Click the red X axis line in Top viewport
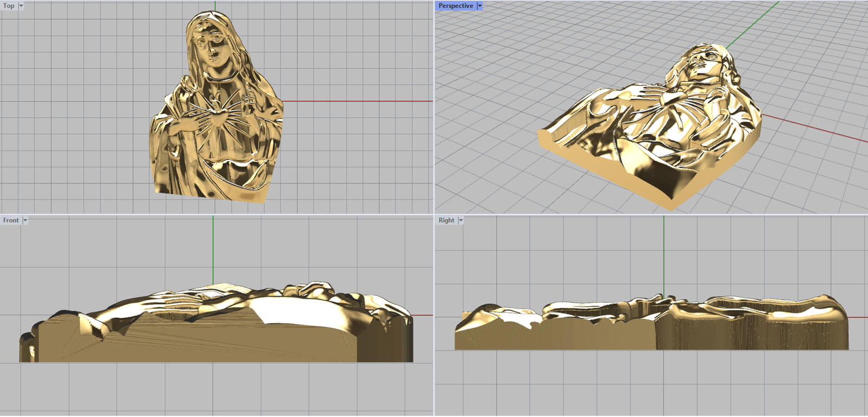The width and height of the screenshot is (868, 417). (x=358, y=101)
